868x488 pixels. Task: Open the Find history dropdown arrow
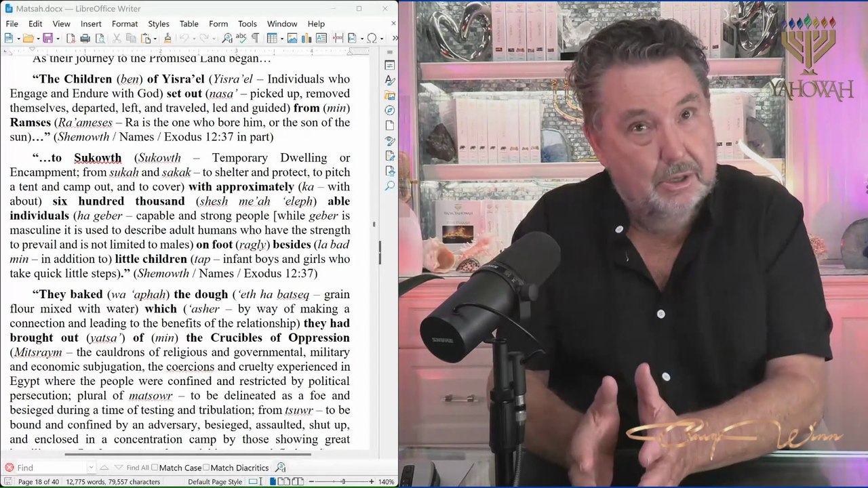pos(91,468)
